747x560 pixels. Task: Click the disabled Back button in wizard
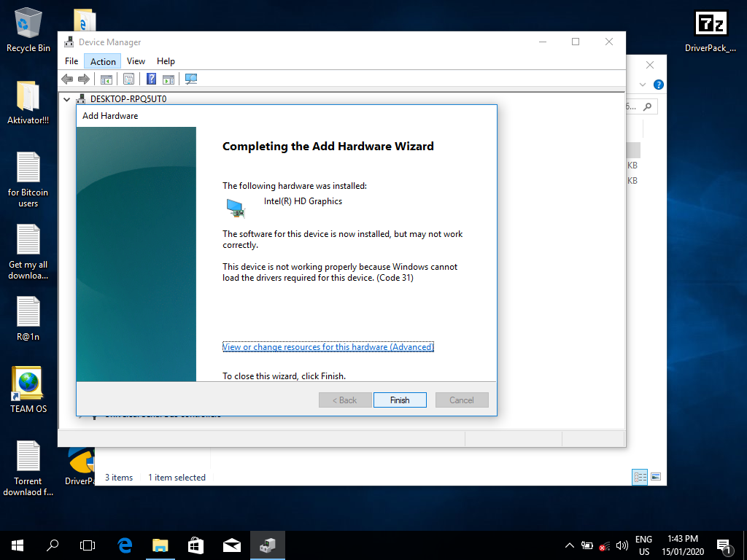(345, 400)
